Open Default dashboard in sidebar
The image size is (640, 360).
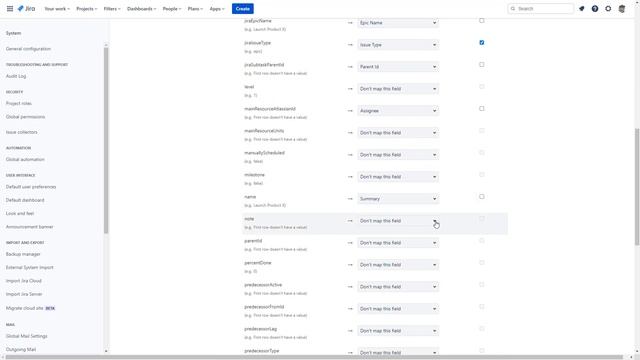25,200
